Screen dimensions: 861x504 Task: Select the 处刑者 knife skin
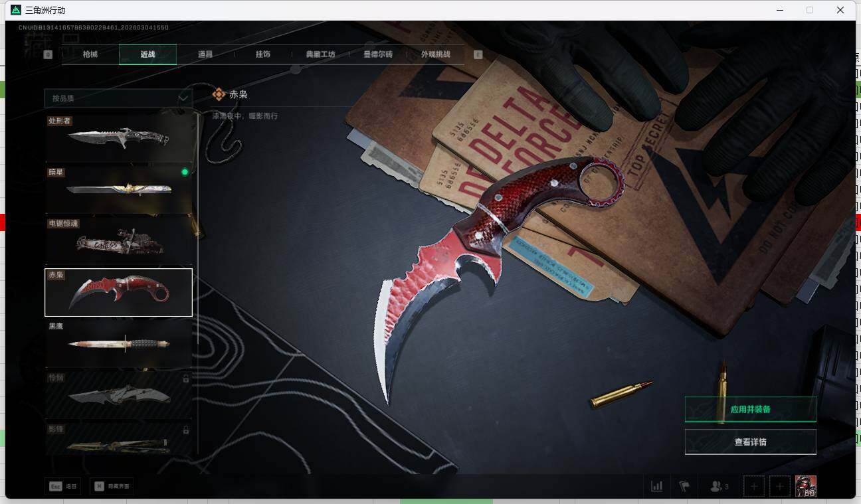click(x=118, y=137)
